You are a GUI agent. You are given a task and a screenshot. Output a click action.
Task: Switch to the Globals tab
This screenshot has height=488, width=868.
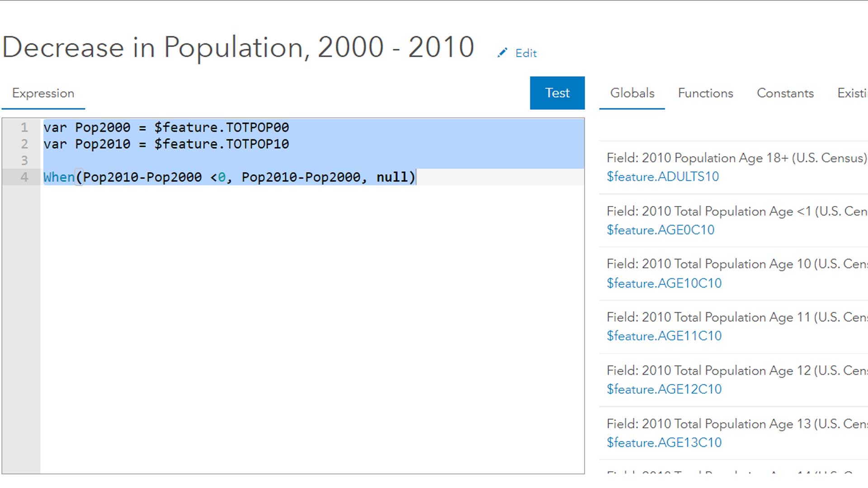pos(632,93)
